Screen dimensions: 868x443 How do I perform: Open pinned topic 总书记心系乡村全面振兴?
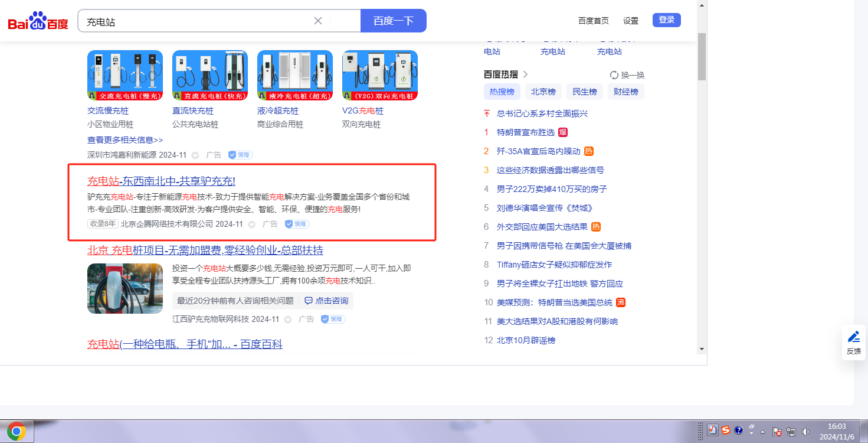point(542,113)
